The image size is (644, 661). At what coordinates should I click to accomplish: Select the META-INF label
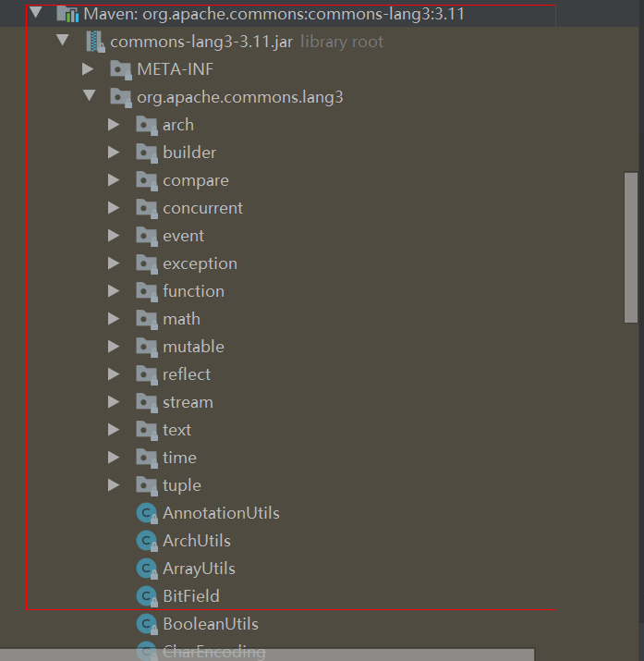pyautogui.click(x=176, y=69)
